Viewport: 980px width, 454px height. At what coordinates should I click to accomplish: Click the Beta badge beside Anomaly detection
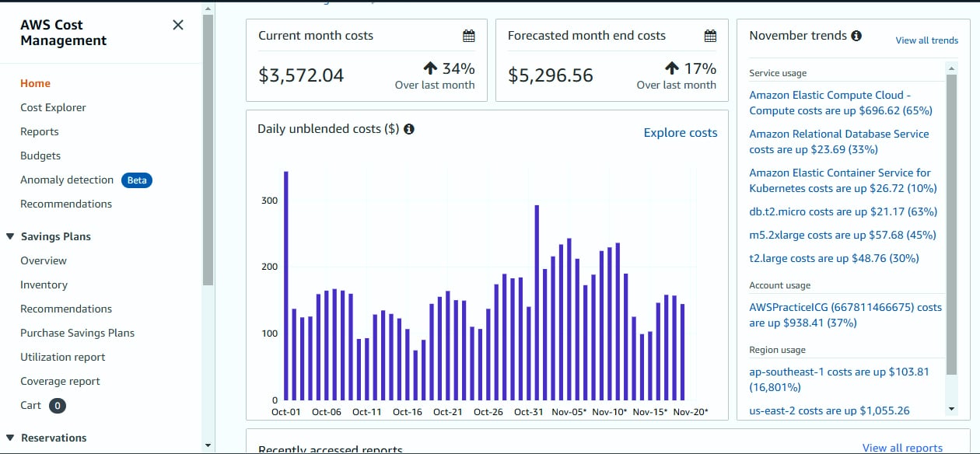[136, 180]
